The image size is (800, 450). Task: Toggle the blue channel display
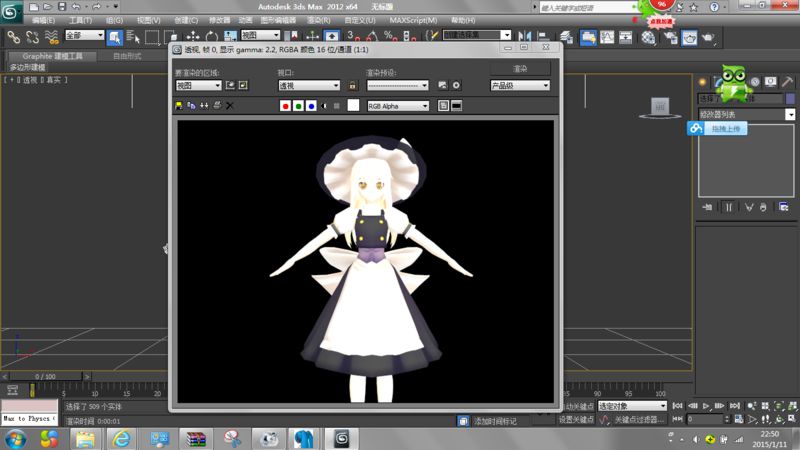(x=311, y=106)
